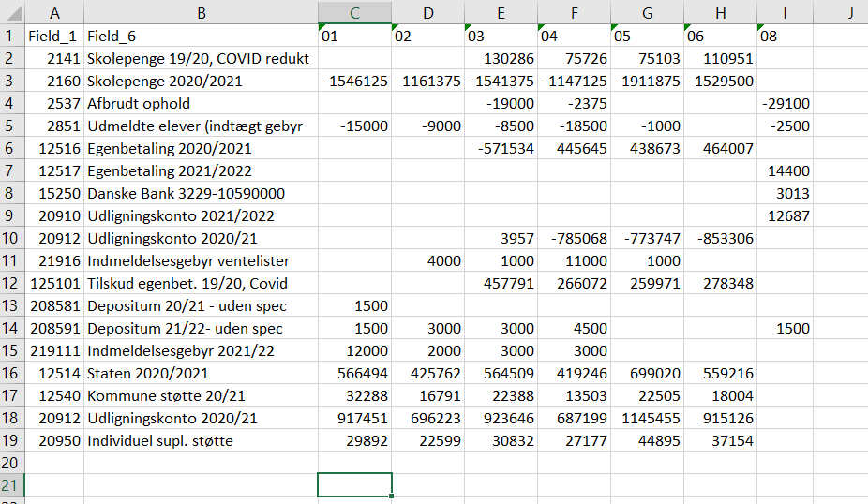
Task: Click value -1911875 in column G
Action: tap(647, 81)
